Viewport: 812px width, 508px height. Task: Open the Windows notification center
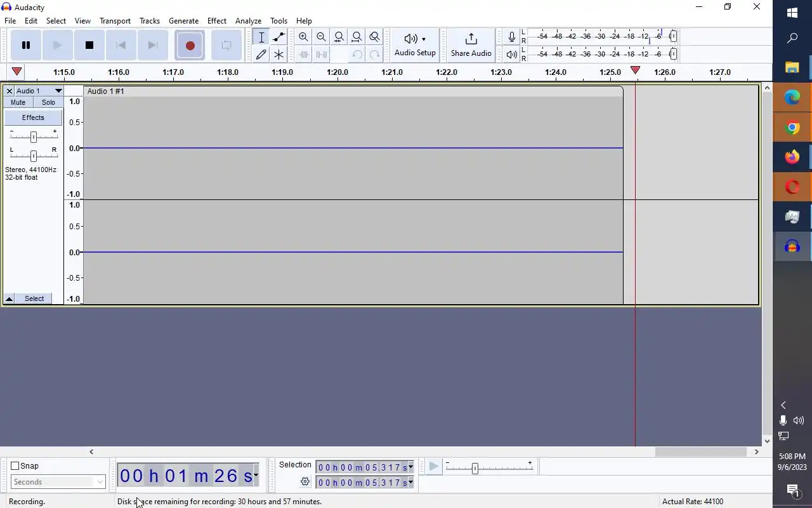[792, 490]
